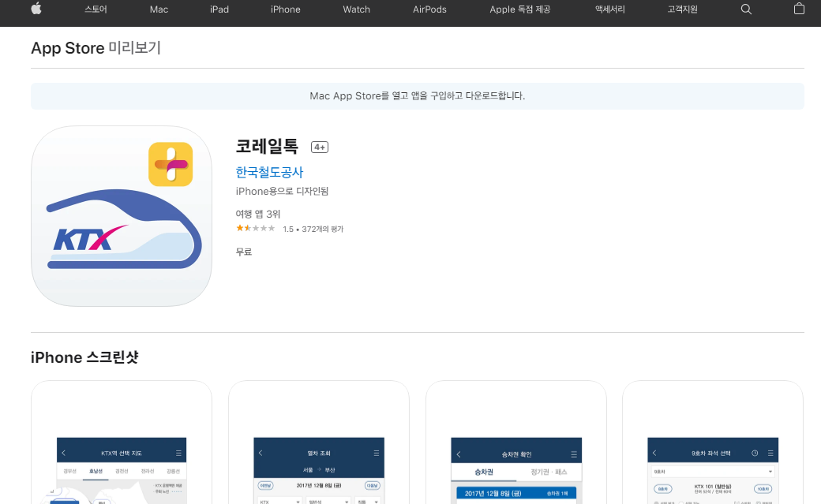Screen dimensions: 821x504
Task: Click the star rating icons
Action: click(256, 228)
